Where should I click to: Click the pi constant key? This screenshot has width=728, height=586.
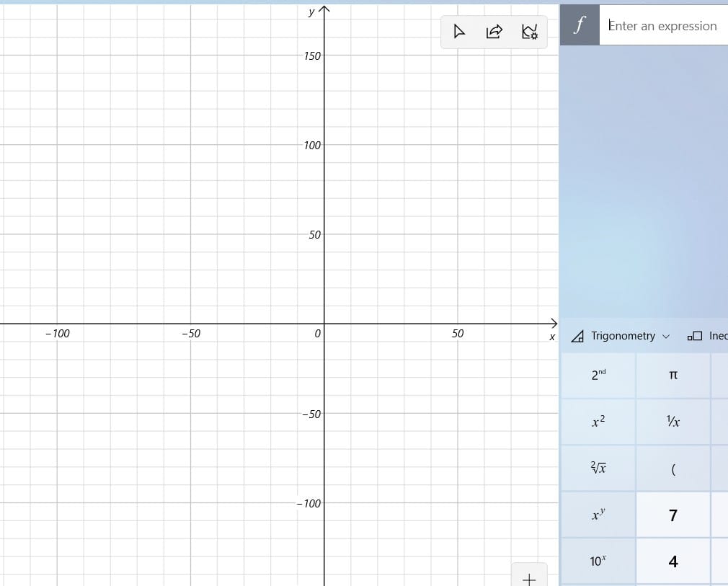672,375
